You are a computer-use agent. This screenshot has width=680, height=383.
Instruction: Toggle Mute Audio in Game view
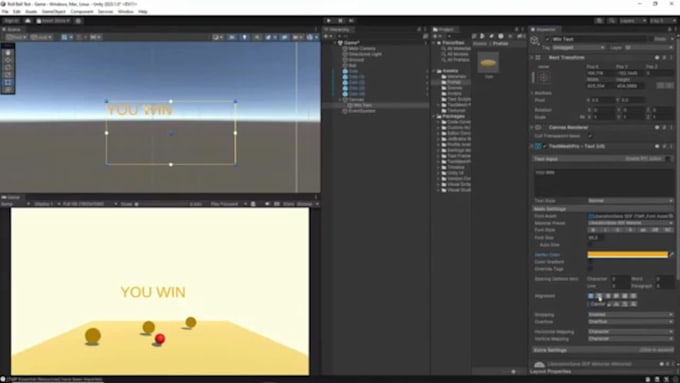pos(267,204)
